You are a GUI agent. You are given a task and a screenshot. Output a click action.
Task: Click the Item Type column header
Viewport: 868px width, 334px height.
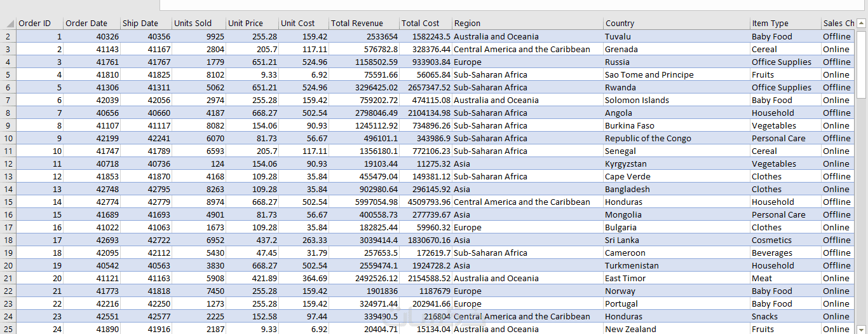click(x=785, y=24)
